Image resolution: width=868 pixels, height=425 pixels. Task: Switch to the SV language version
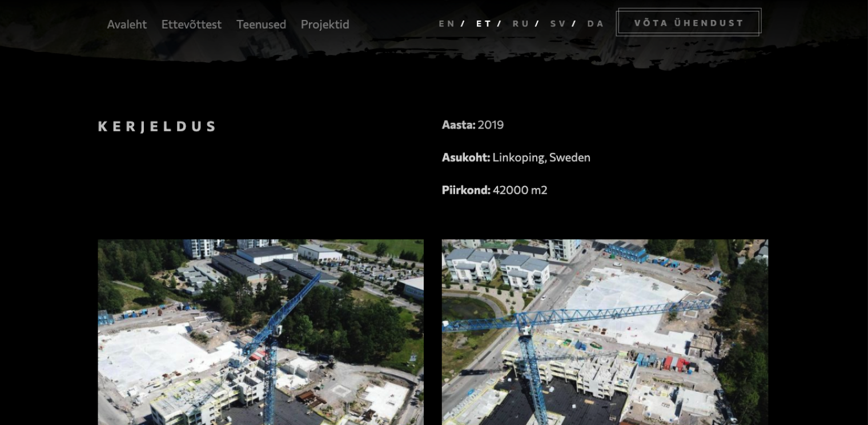point(558,23)
